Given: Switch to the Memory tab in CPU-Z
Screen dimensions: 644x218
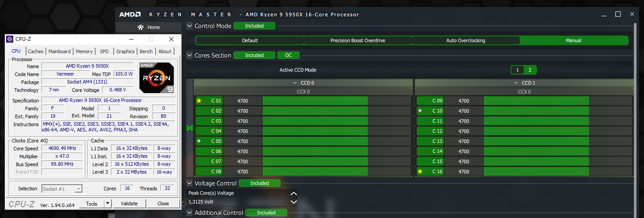Looking at the screenshot, I should [x=84, y=51].
